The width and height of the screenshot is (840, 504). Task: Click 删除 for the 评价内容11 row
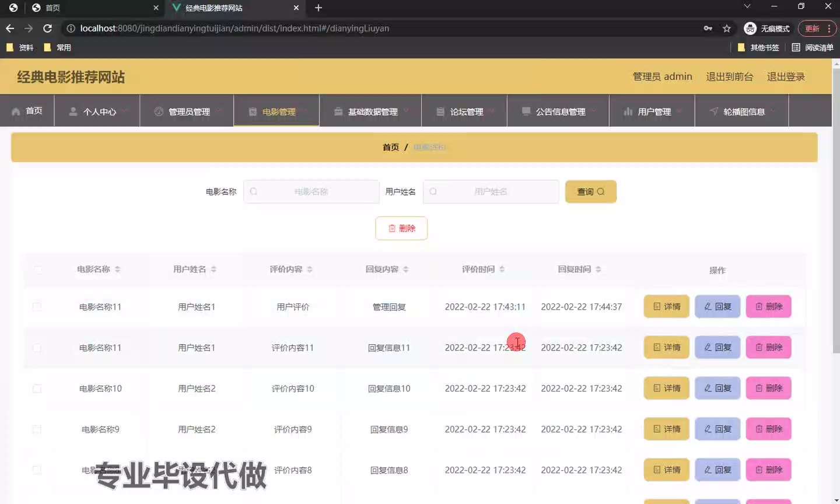coord(769,347)
